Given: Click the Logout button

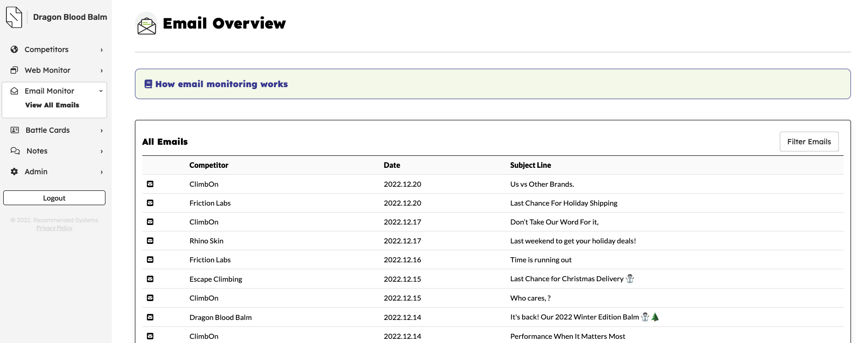Looking at the screenshot, I should (54, 198).
